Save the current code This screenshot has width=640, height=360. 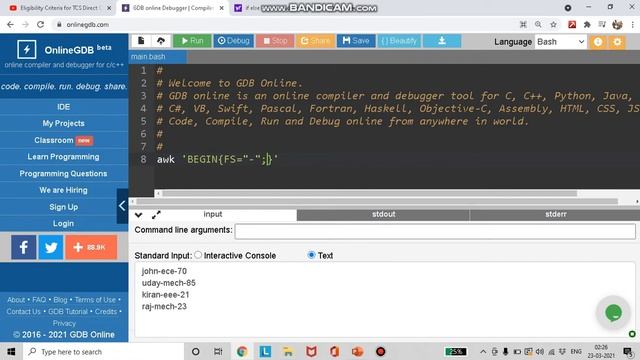(x=356, y=41)
